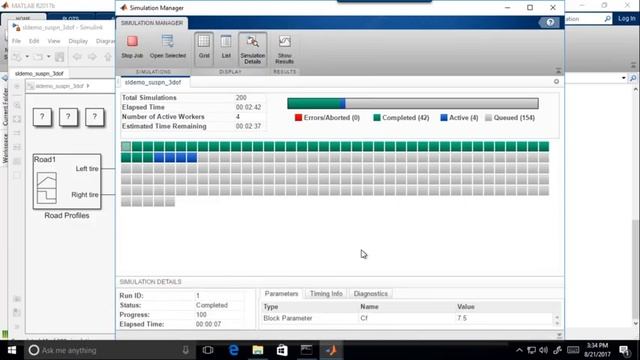Switch to Grid display view

(x=204, y=49)
